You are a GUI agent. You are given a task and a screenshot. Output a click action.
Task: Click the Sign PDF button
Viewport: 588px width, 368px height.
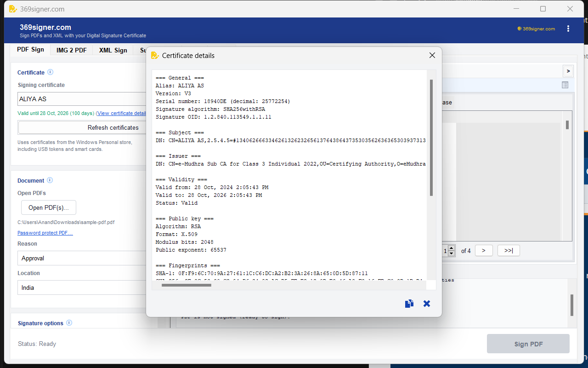(x=528, y=344)
